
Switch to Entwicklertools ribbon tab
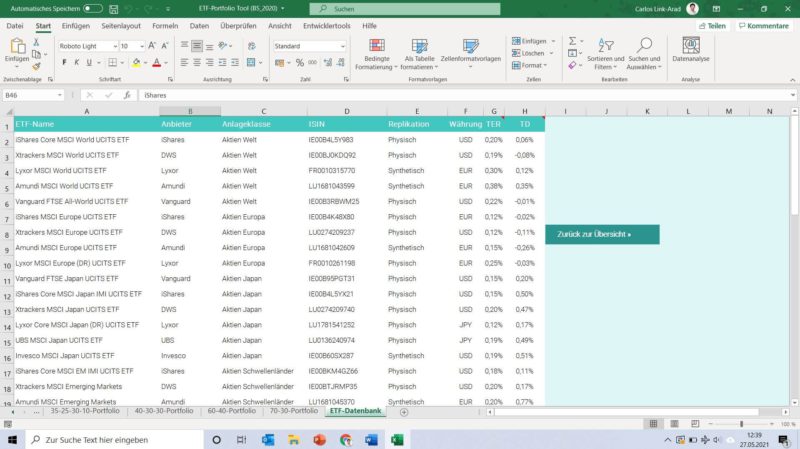[327, 26]
